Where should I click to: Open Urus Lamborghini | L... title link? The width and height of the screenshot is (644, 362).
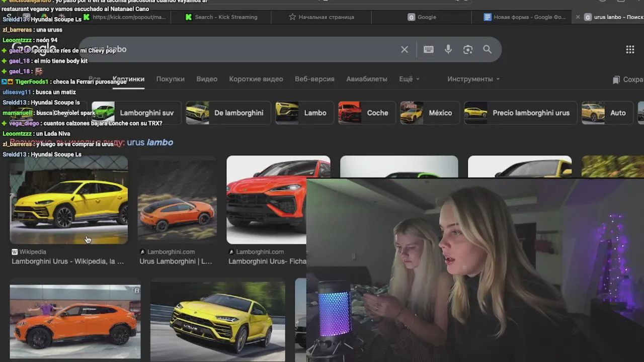[176, 261]
